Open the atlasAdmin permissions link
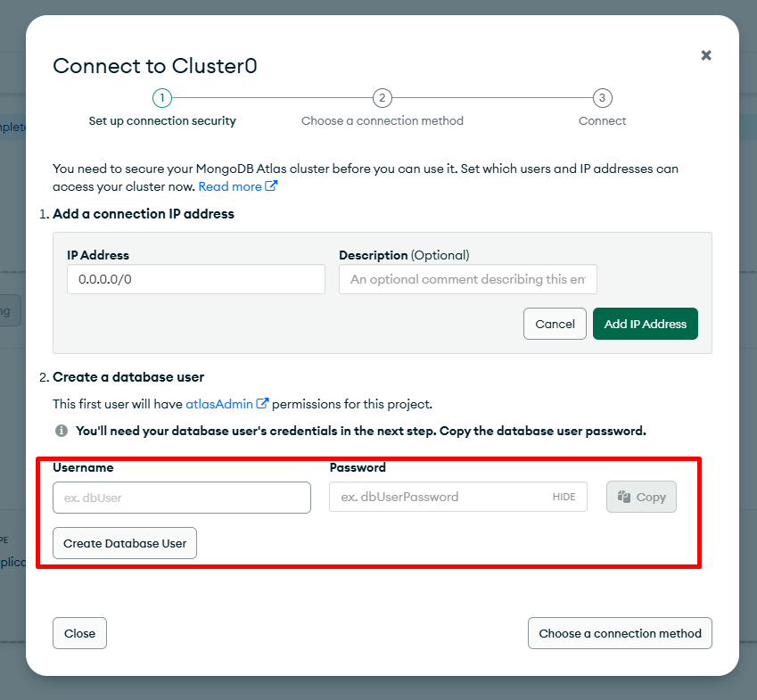 [219, 404]
